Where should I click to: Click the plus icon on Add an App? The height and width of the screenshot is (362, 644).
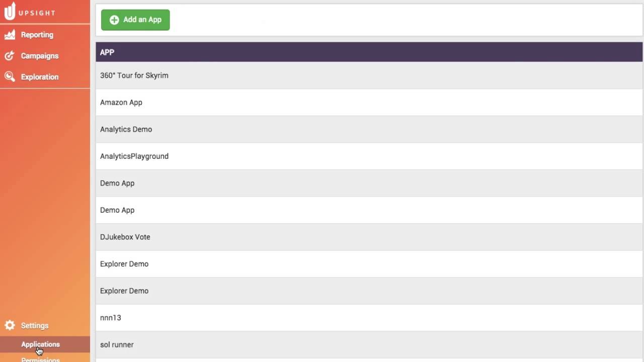114,20
